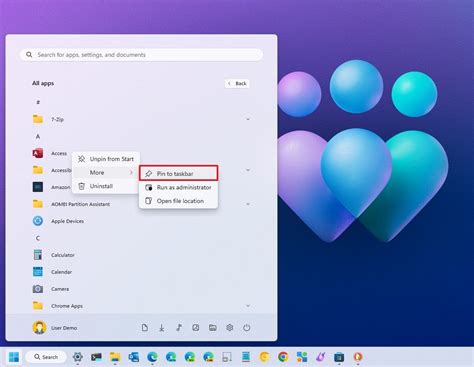Open File Explorer shortcut in Start footer

pos(213,328)
